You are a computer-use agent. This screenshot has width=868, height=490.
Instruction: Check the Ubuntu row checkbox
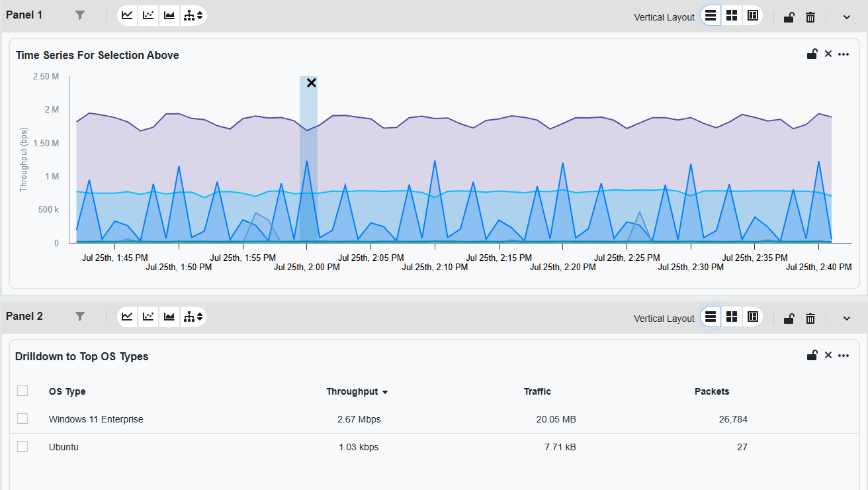click(22, 446)
